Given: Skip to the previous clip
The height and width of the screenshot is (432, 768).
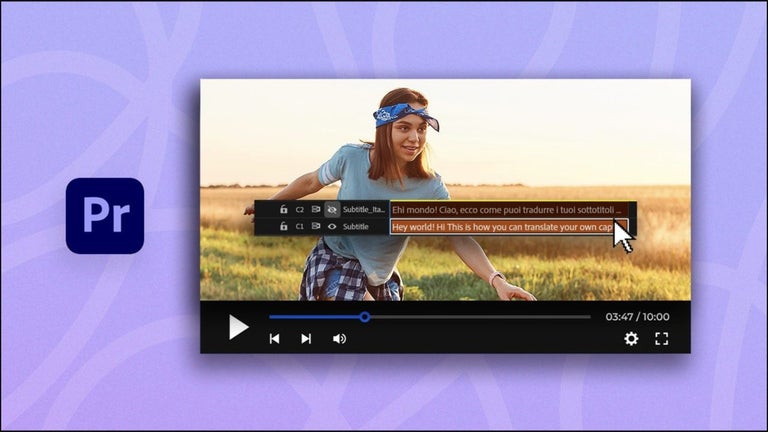Looking at the screenshot, I should click(274, 339).
